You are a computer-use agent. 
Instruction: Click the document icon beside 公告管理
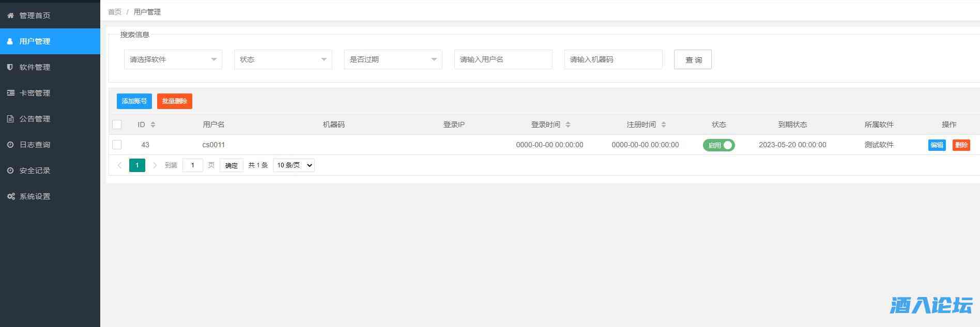click(x=10, y=119)
